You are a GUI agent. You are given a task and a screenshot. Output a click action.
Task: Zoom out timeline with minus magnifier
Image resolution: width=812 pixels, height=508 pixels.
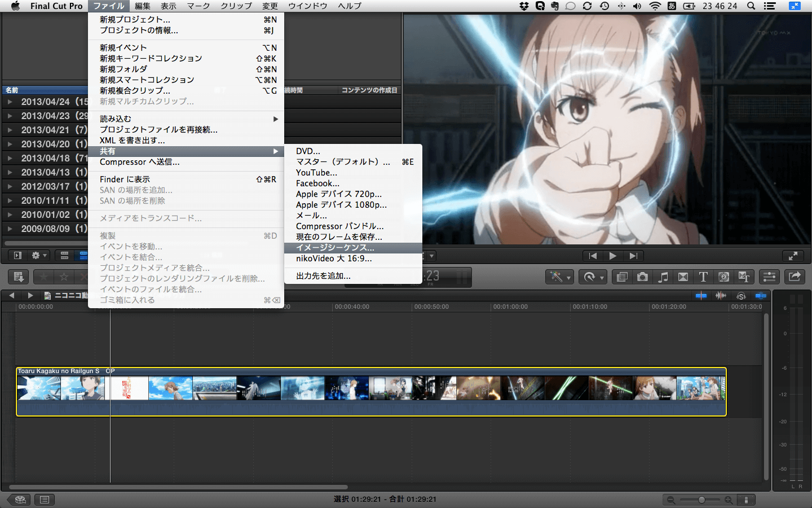coord(671,500)
